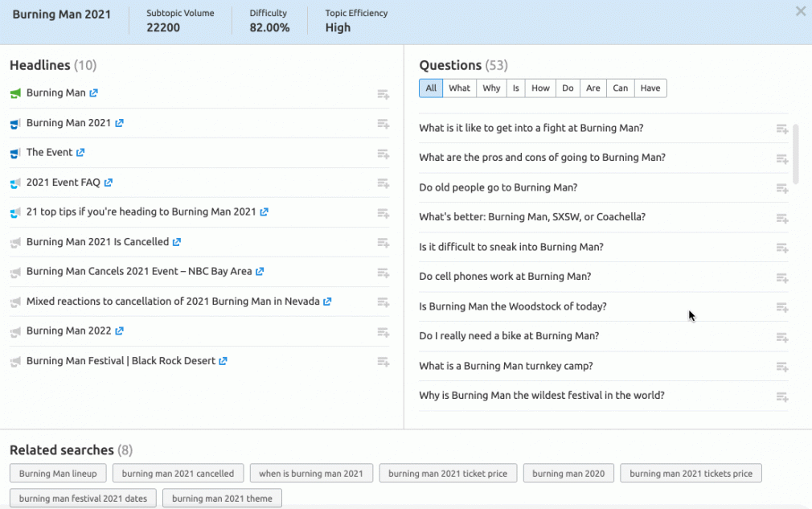Add Woodstock of today question to list
Screen dimensions: 812x509
[x=782, y=308]
